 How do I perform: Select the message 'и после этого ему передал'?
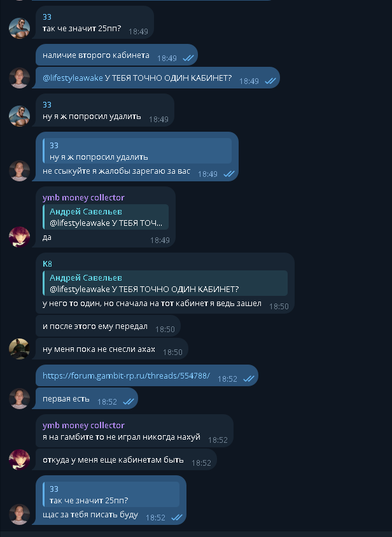point(108,326)
